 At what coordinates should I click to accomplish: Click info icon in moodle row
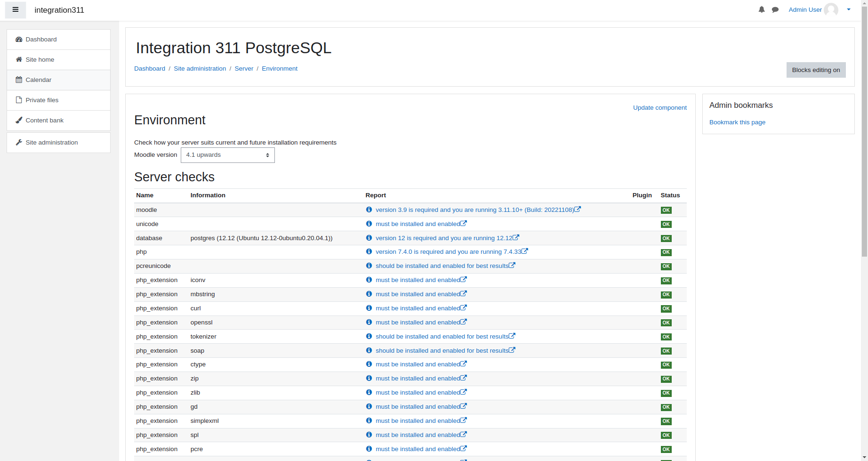[x=369, y=210]
